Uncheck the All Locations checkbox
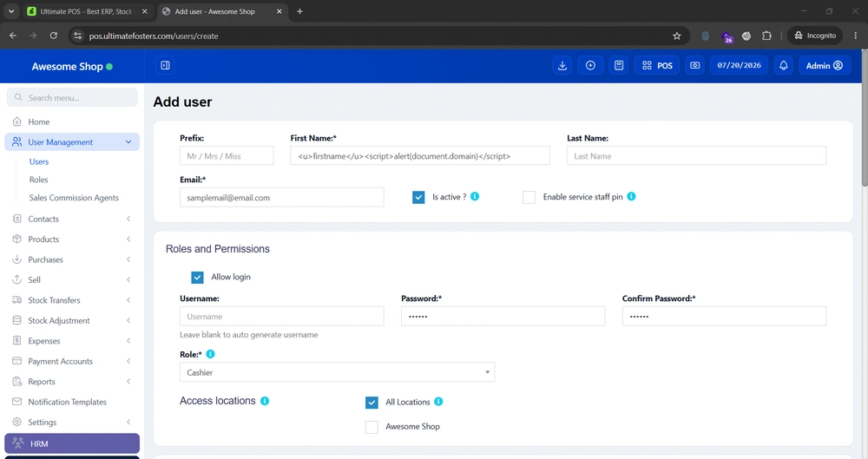The height and width of the screenshot is (459, 868). tap(372, 403)
